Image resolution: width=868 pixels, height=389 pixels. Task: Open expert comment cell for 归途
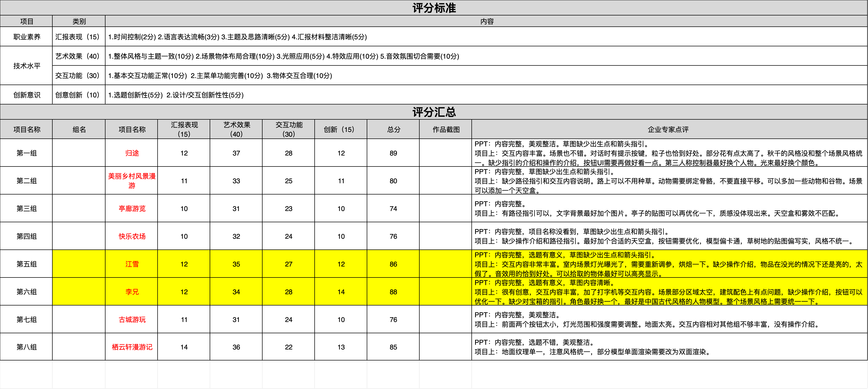pos(670,153)
